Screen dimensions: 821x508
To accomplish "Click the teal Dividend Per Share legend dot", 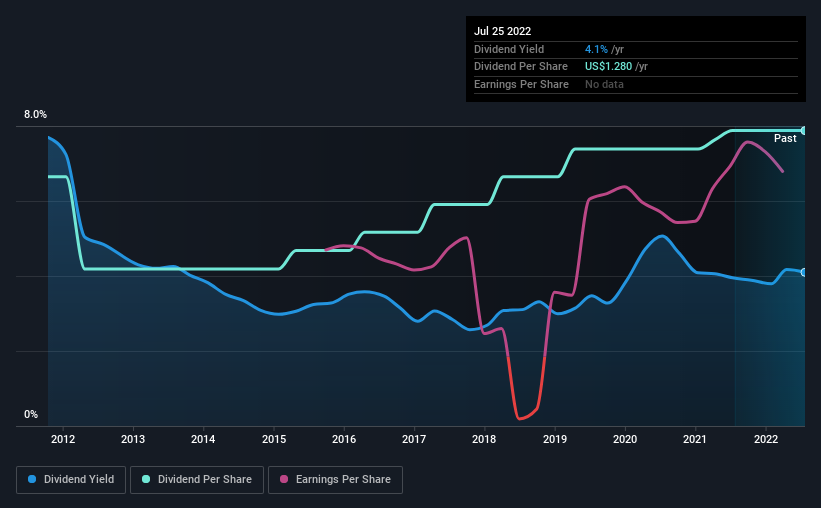I will coord(146,479).
